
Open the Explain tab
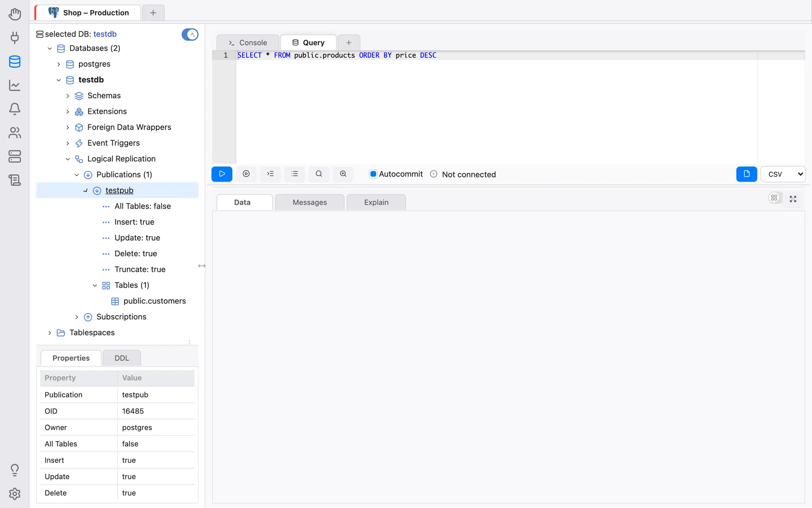click(x=376, y=202)
